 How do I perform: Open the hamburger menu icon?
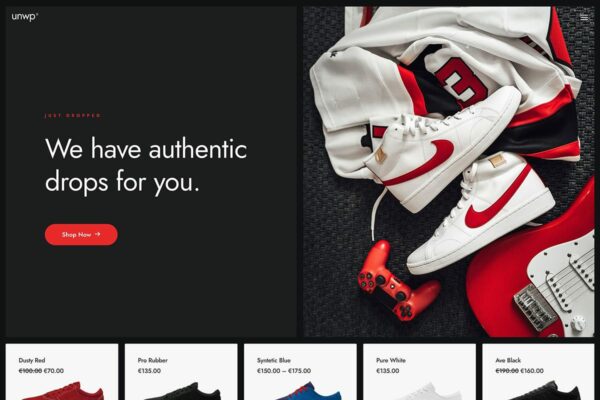tap(584, 17)
